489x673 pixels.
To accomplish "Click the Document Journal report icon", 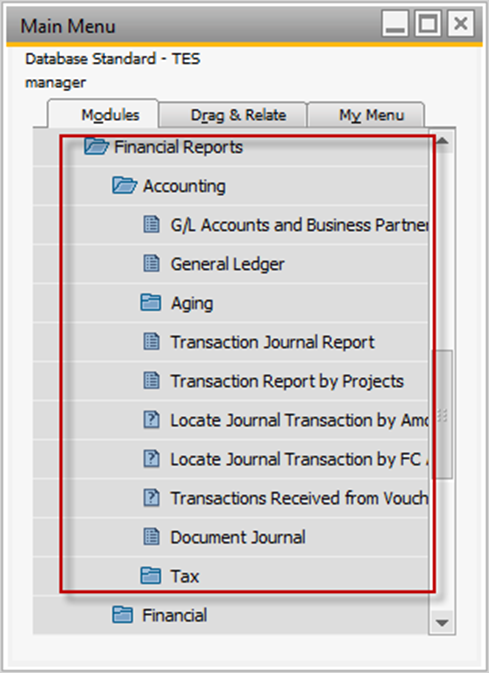I will [151, 537].
